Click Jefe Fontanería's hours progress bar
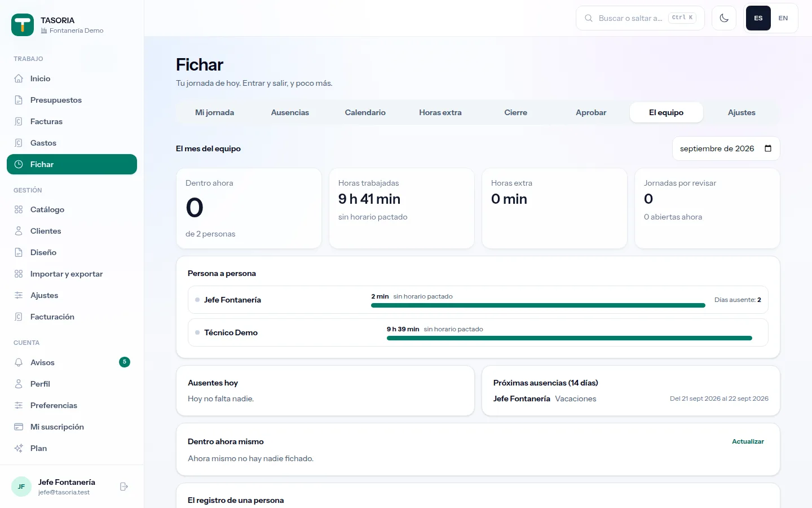Viewport: 812px width, 508px height. [538, 305]
